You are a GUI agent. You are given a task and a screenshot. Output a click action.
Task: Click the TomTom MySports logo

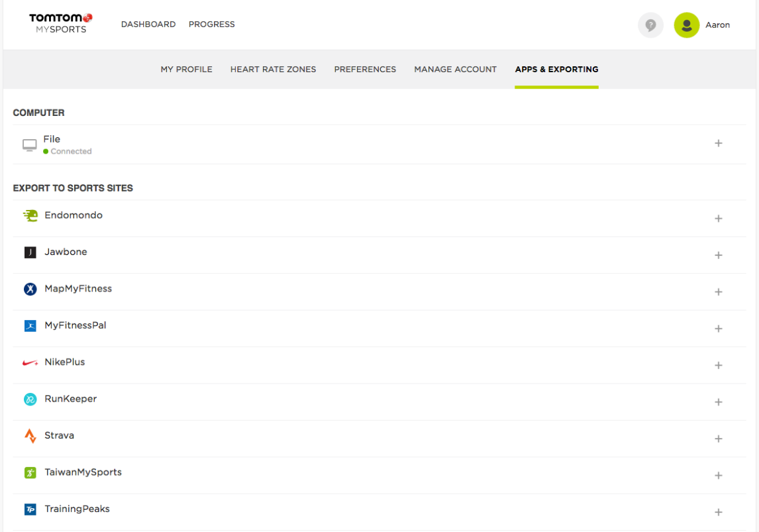[x=60, y=24]
